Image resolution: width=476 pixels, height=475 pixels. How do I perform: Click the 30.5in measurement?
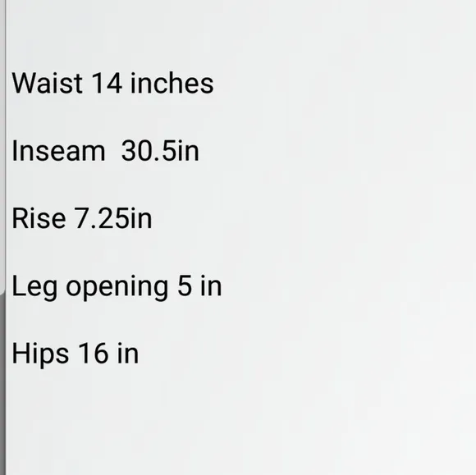click(160, 151)
